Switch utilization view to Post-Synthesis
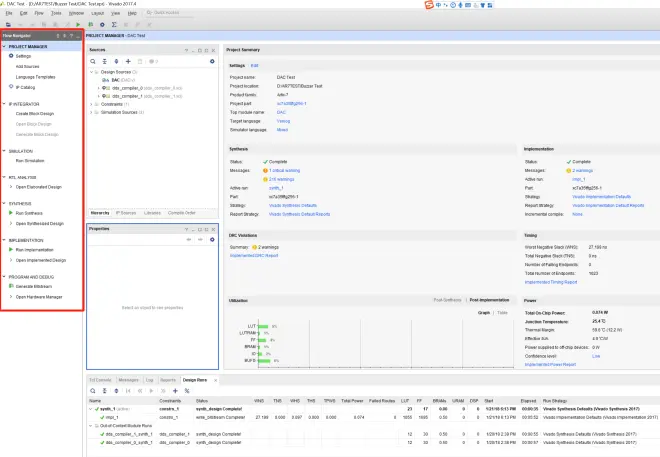660x457 pixels. (x=447, y=300)
